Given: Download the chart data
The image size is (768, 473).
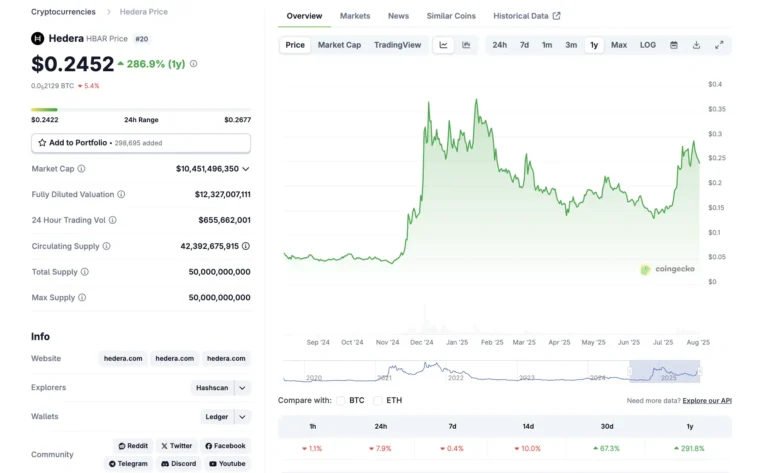Looking at the screenshot, I should coord(696,45).
